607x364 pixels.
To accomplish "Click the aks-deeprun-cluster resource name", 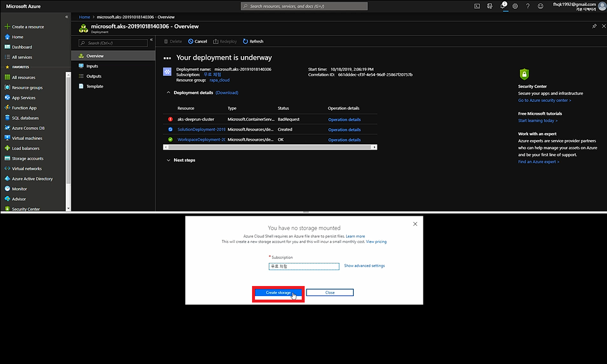I will (x=195, y=119).
